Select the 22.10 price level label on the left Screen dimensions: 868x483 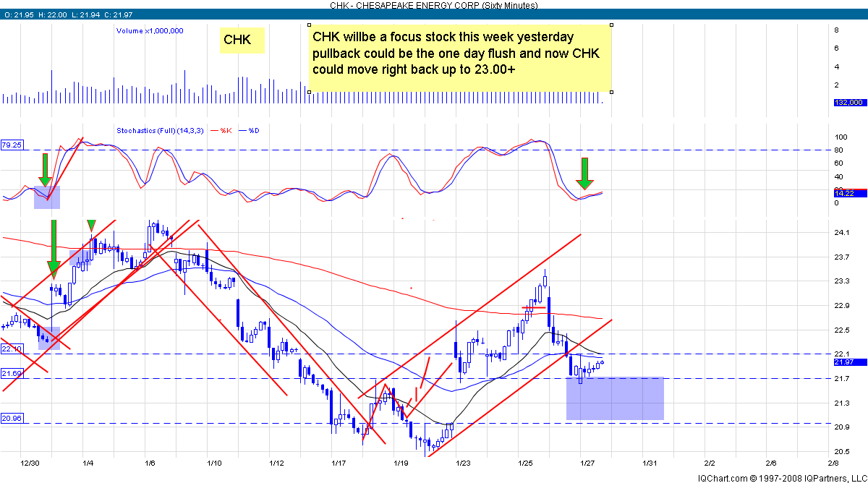coord(12,349)
